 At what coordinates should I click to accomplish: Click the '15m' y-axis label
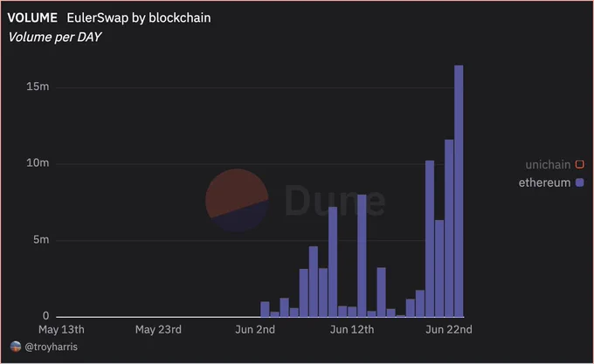click(38, 86)
